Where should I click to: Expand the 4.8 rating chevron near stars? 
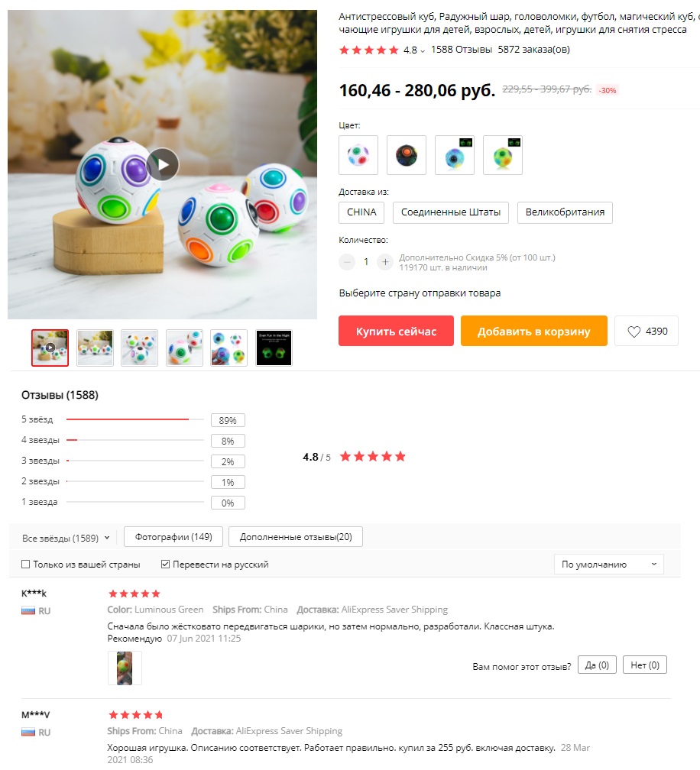point(423,51)
